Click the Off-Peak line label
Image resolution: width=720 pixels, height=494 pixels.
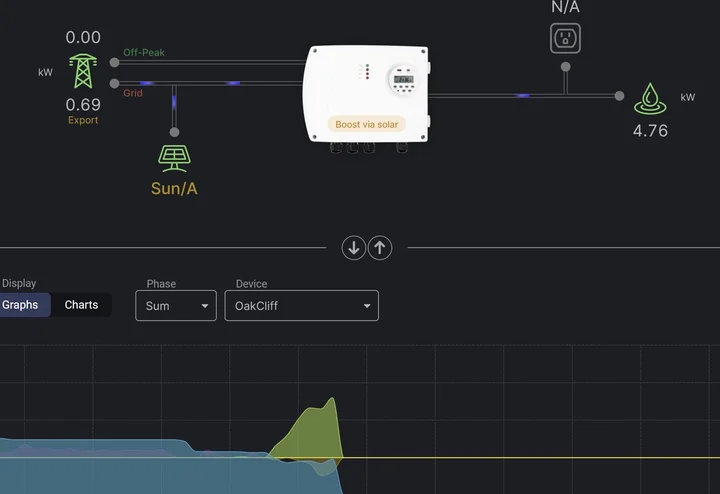point(144,52)
